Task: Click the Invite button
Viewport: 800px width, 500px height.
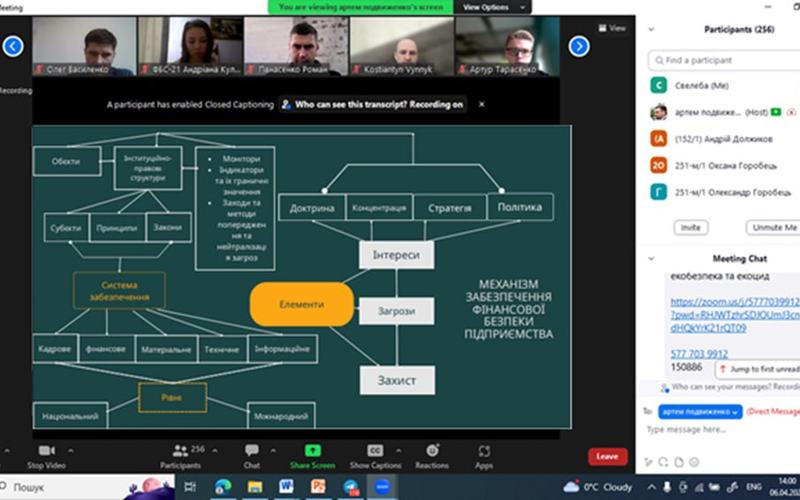Action: coord(691,228)
